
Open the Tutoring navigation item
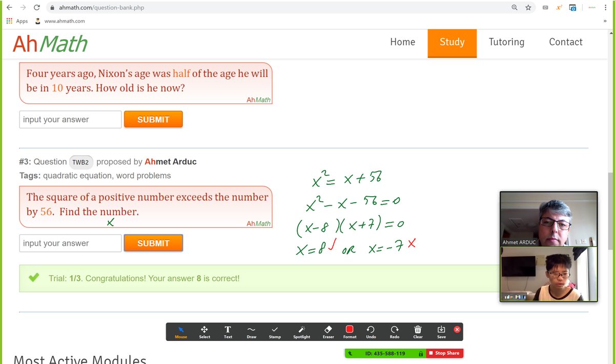[506, 42]
